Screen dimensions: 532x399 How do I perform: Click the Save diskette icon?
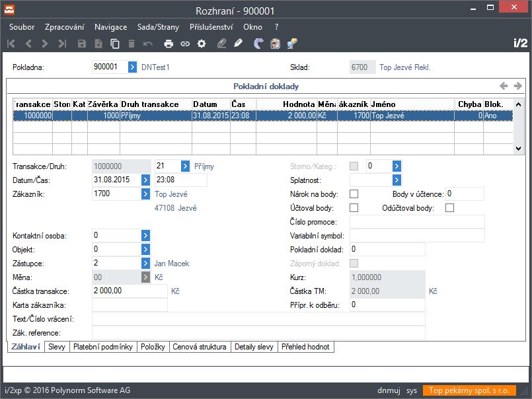(82, 44)
